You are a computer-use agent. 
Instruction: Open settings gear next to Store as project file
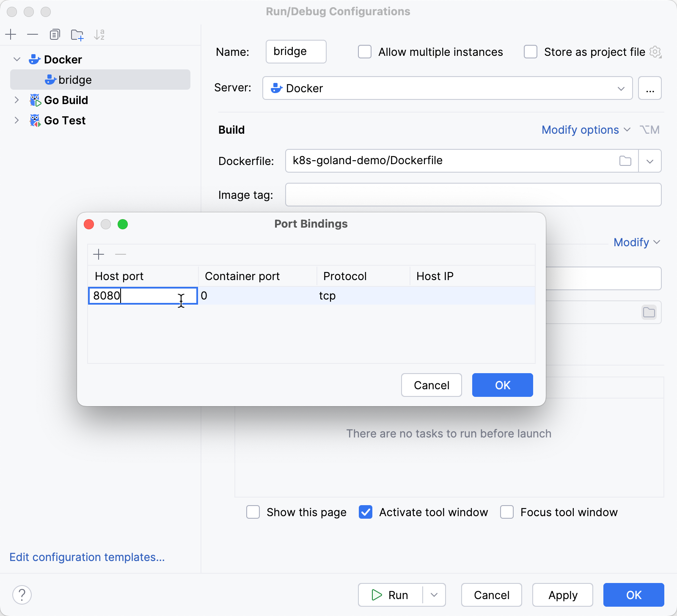(x=655, y=52)
